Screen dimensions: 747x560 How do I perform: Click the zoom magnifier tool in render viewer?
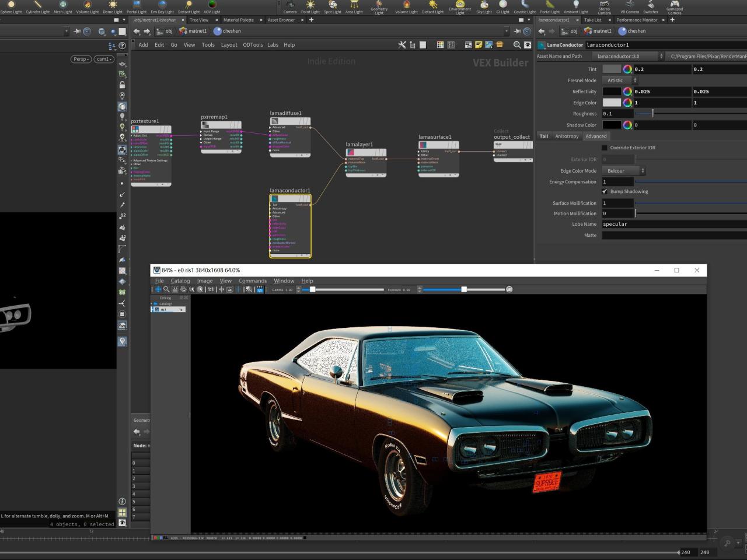coord(166,289)
